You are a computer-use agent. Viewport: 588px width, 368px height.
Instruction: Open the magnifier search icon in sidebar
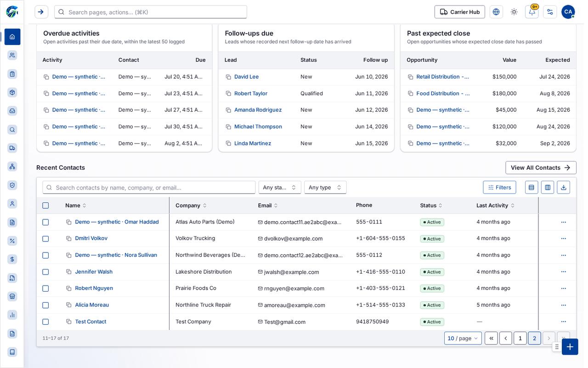12,130
